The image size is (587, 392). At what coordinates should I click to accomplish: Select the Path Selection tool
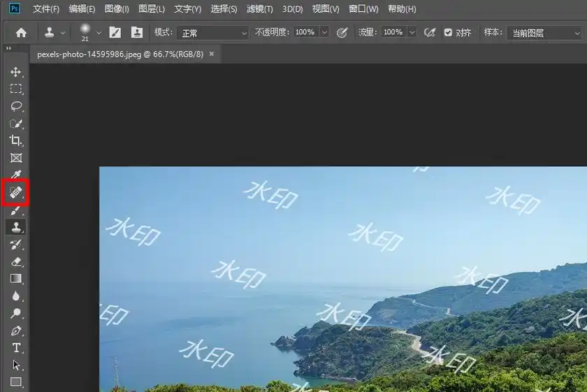15,365
